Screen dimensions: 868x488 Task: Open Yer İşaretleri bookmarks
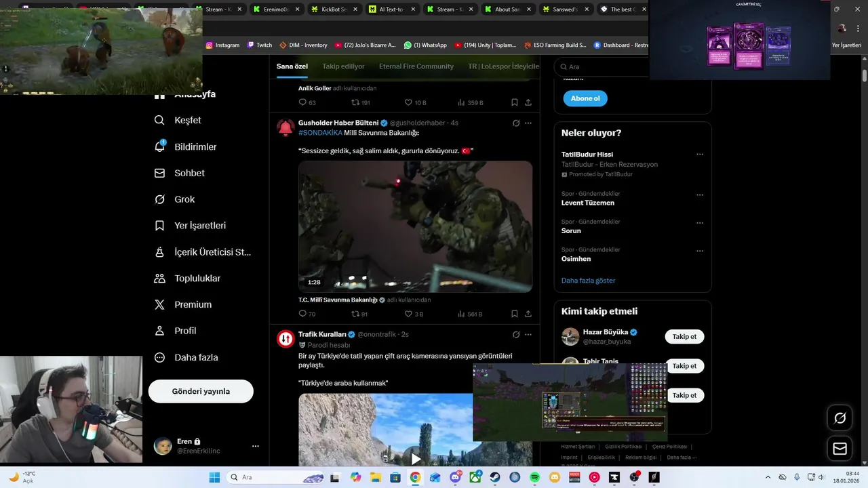tap(190, 225)
